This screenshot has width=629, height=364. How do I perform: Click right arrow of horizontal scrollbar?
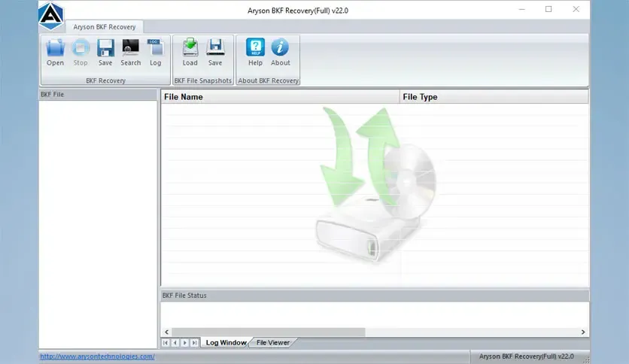tap(583, 332)
